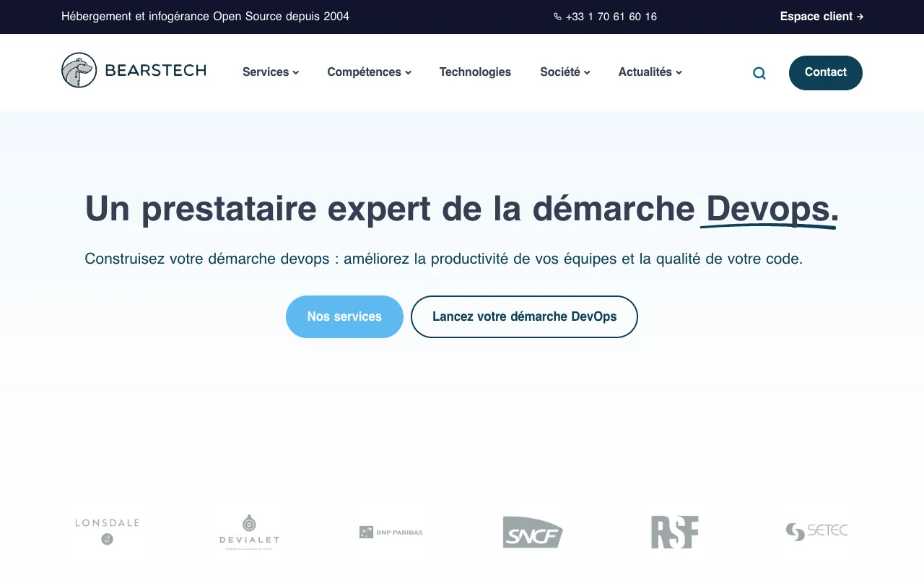Expand the Société dropdown menu

[x=565, y=72]
